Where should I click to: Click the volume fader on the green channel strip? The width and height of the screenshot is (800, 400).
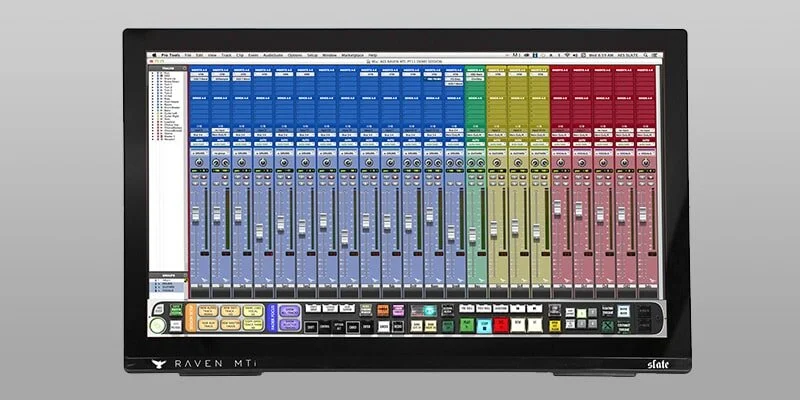click(472, 235)
